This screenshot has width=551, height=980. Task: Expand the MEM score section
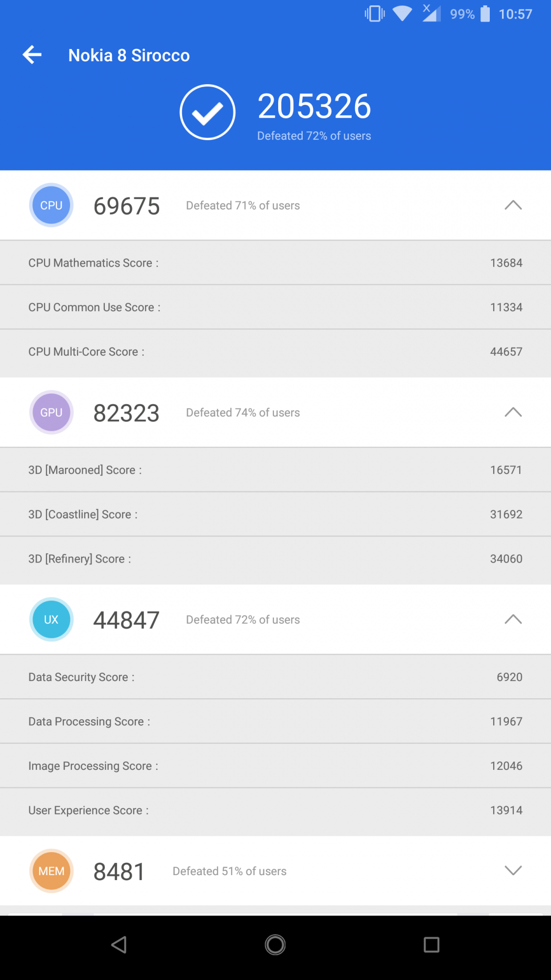513,871
